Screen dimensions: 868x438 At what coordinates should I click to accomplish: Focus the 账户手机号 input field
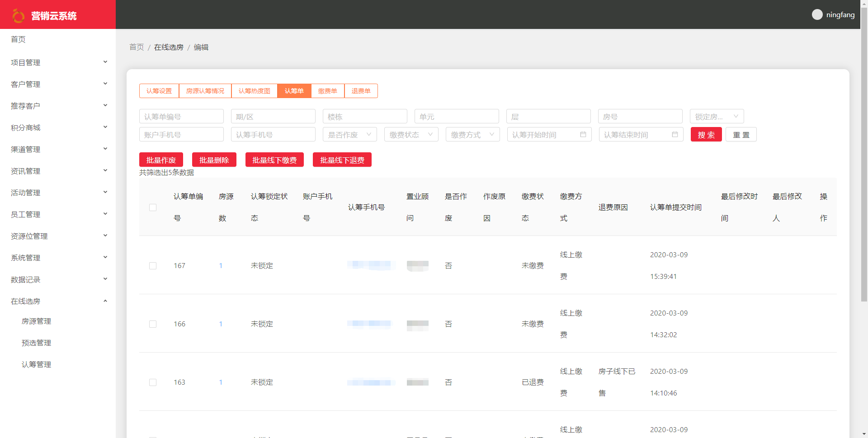click(x=181, y=135)
